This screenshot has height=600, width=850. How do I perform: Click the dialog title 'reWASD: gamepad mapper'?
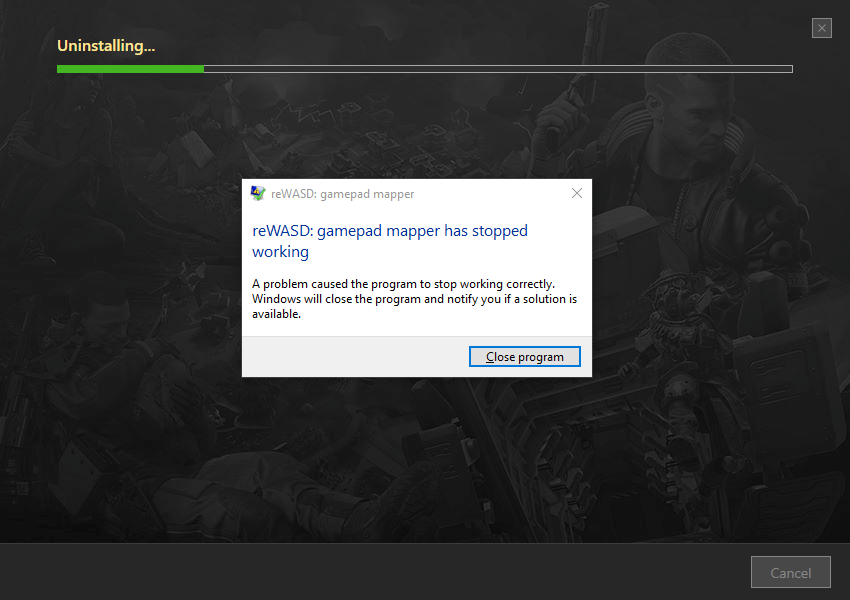coord(343,194)
